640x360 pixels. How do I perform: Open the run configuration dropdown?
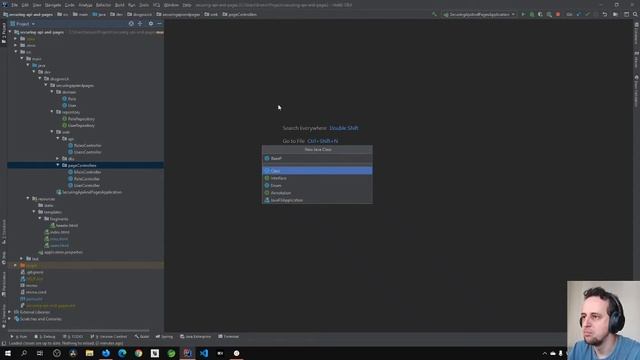coord(480,14)
